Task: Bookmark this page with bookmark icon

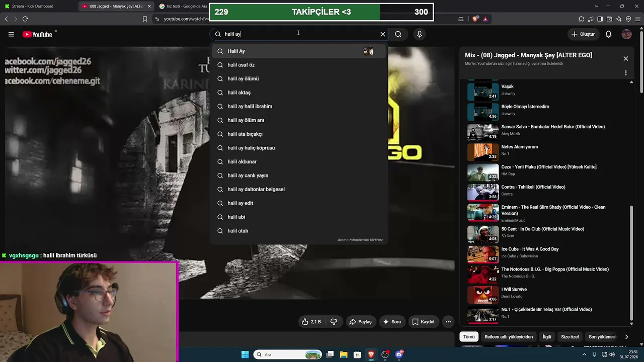Action: (145, 19)
